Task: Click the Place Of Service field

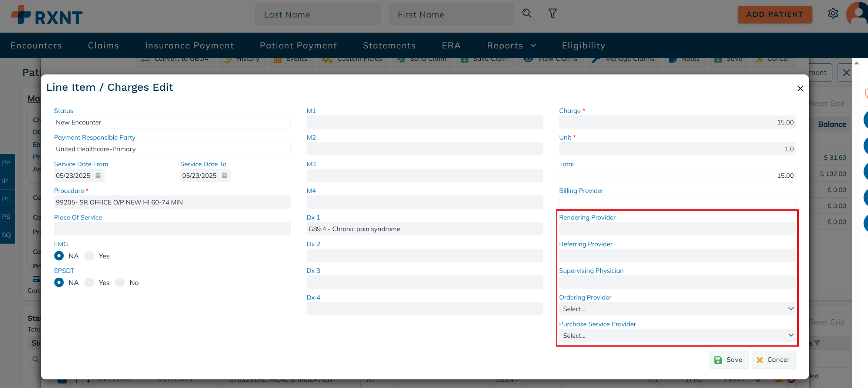Action: click(172, 229)
